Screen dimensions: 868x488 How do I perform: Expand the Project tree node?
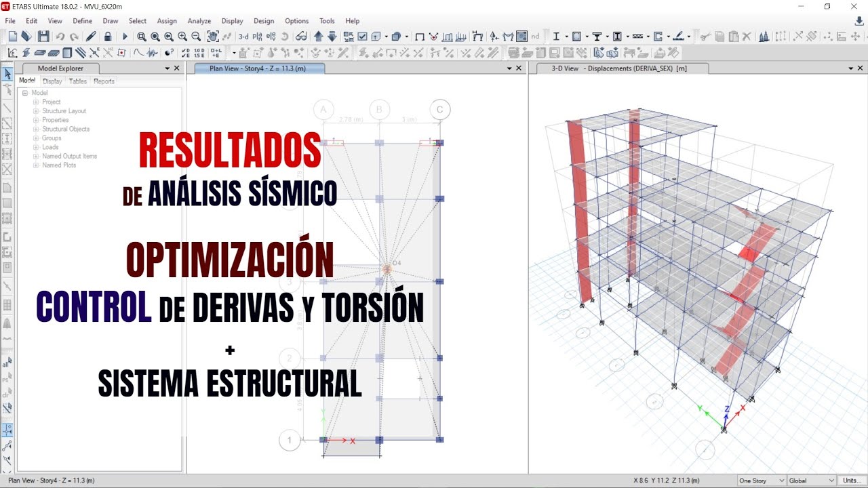coord(36,102)
